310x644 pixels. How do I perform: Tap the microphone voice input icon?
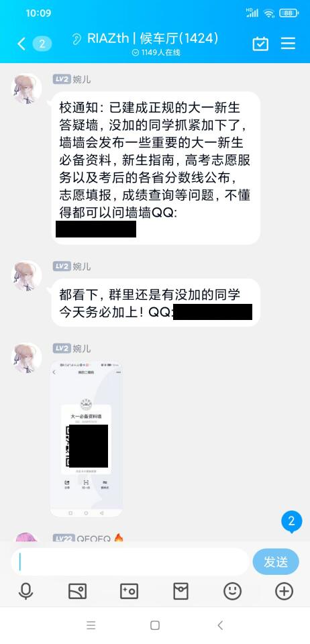(x=26, y=592)
